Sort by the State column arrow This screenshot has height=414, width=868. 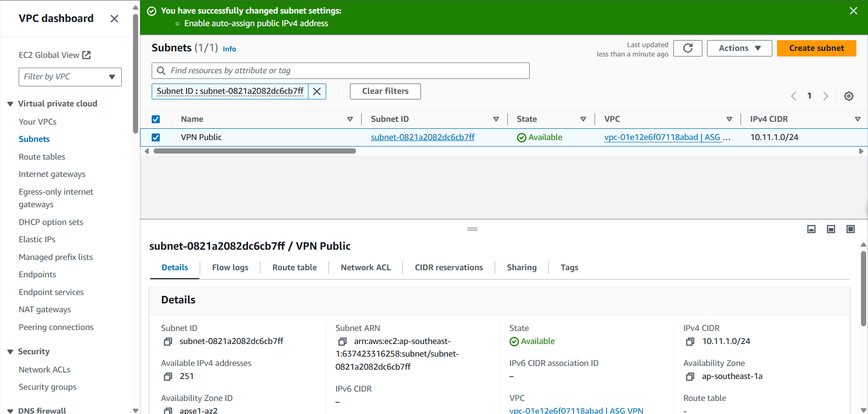pos(583,119)
